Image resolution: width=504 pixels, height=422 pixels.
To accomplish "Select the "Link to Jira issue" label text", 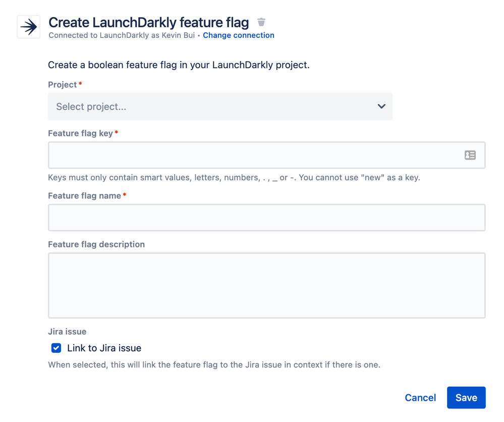I will (x=104, y=348).
